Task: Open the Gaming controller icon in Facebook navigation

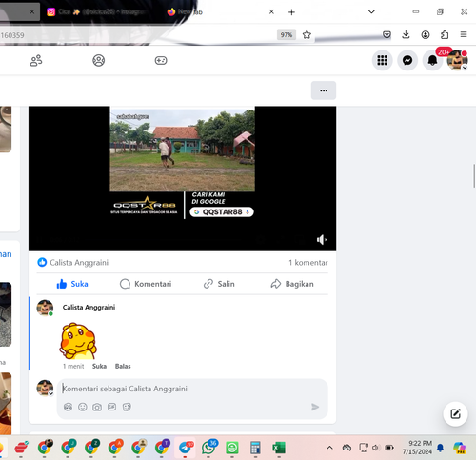Action: (x=161, y=60)
